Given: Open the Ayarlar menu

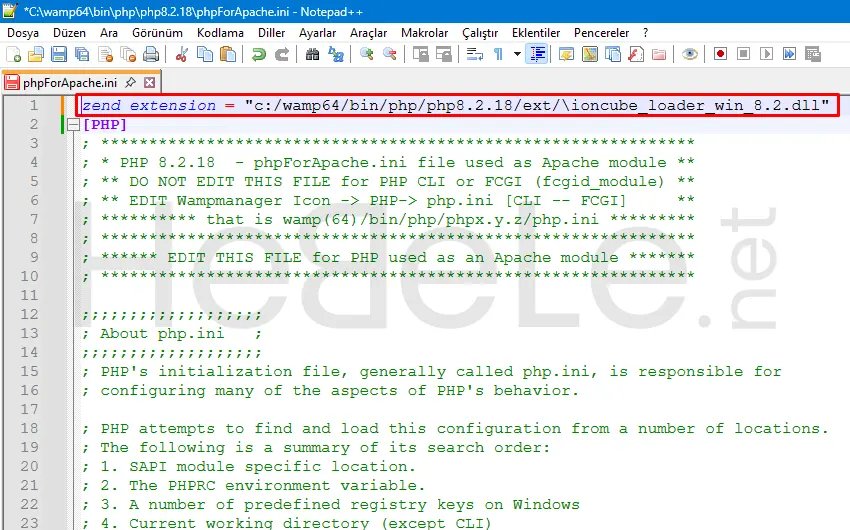Looking at the screenshot, I should 317,33.
